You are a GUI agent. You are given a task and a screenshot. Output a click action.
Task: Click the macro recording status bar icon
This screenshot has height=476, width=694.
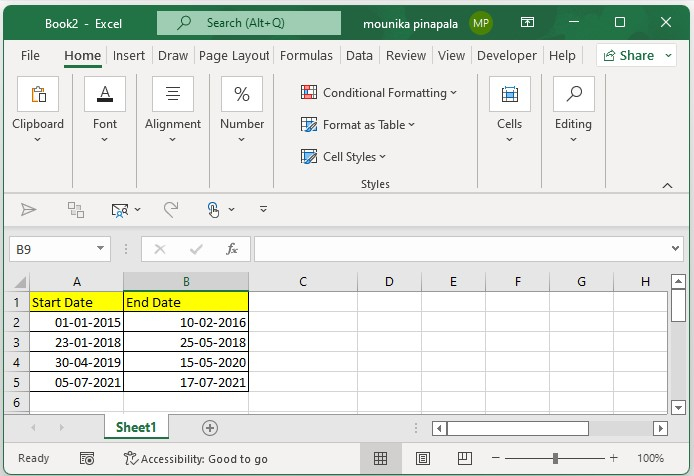coord(87,458)
